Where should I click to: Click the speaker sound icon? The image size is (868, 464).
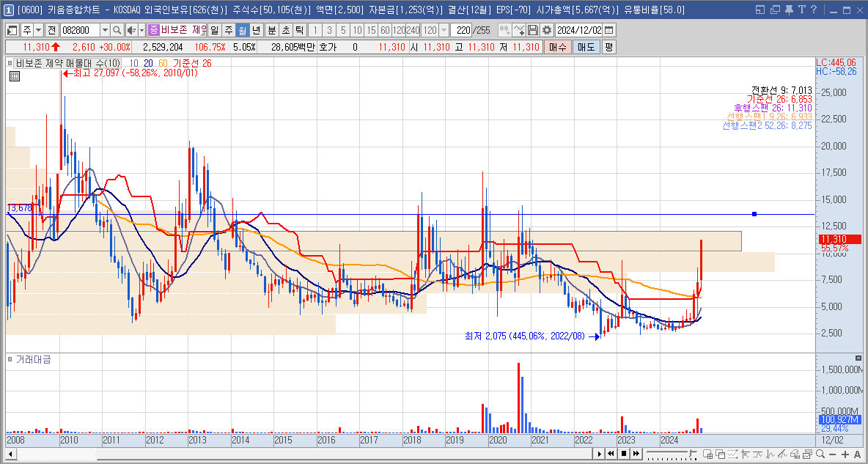130,31
